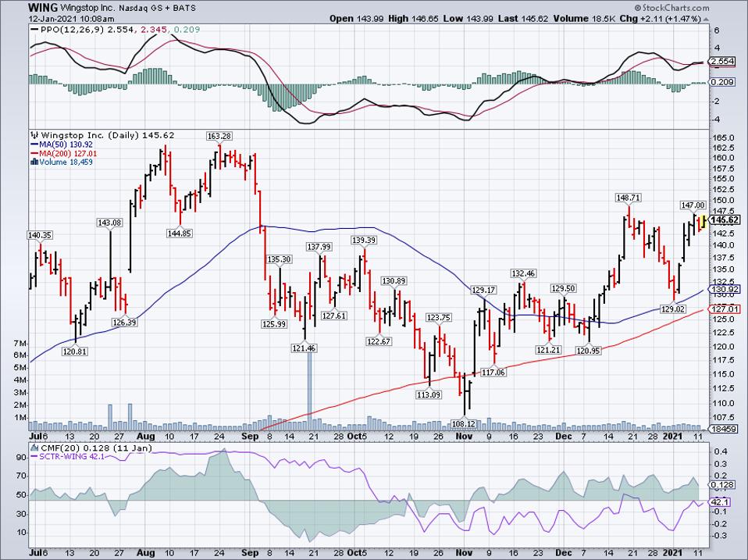The width and height of the screenshot is (748, 560).
Task: Click the tall volume spike bar near Sep 21
Action: (309, 391)
